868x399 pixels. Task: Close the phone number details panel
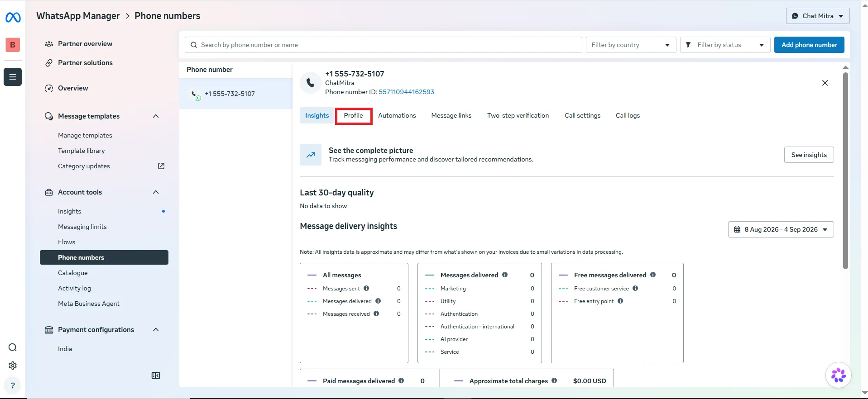point(825,83)
